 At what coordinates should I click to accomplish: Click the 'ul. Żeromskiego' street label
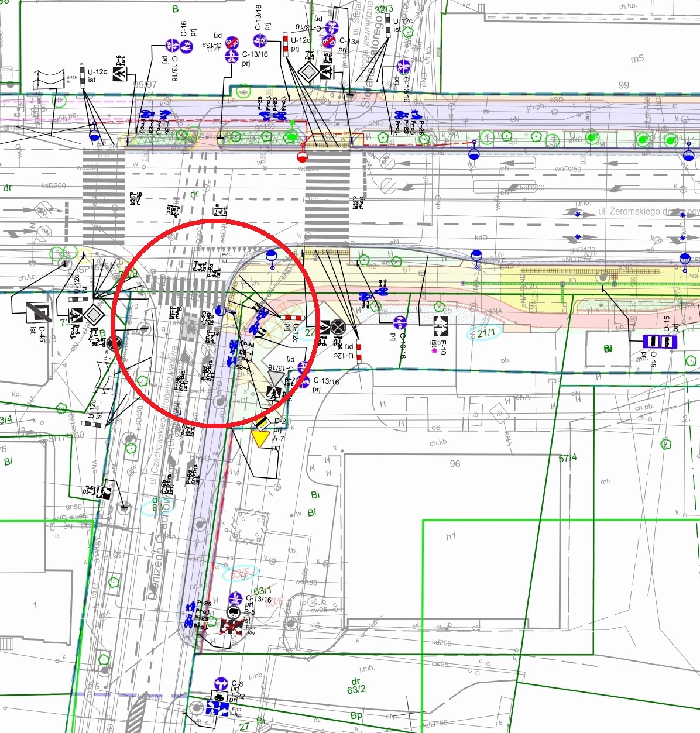(630, 211)
